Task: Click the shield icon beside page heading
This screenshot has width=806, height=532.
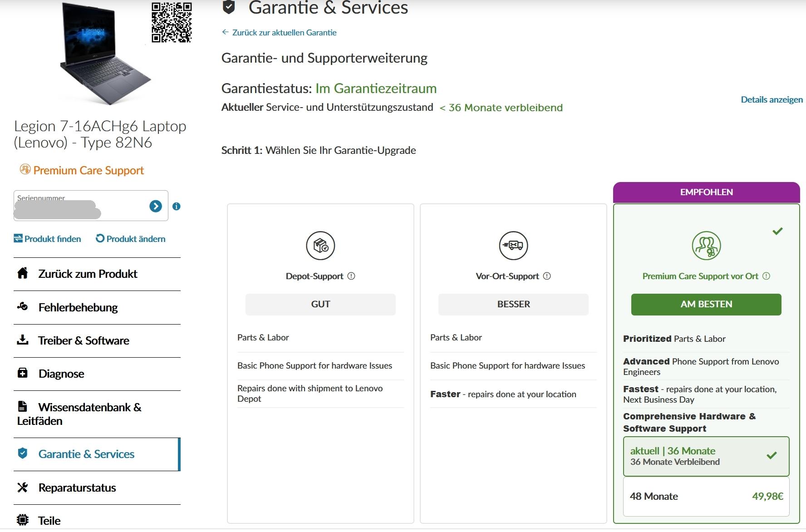Action: 229,6
